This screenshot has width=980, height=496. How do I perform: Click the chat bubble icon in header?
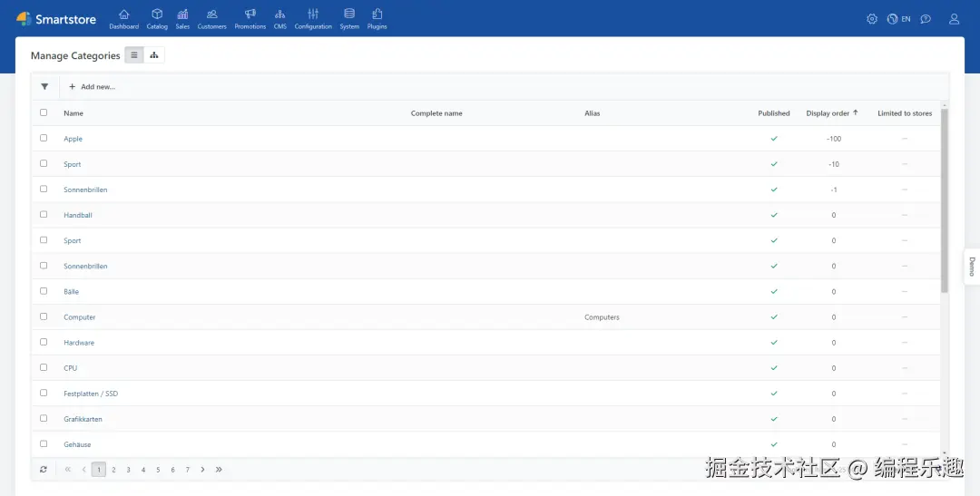coord(926,19)
